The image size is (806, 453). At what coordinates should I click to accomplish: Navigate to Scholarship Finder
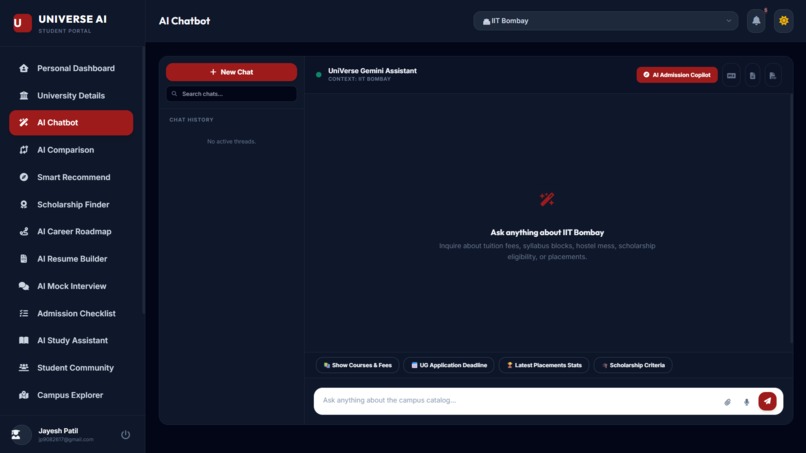pos(71,204)
